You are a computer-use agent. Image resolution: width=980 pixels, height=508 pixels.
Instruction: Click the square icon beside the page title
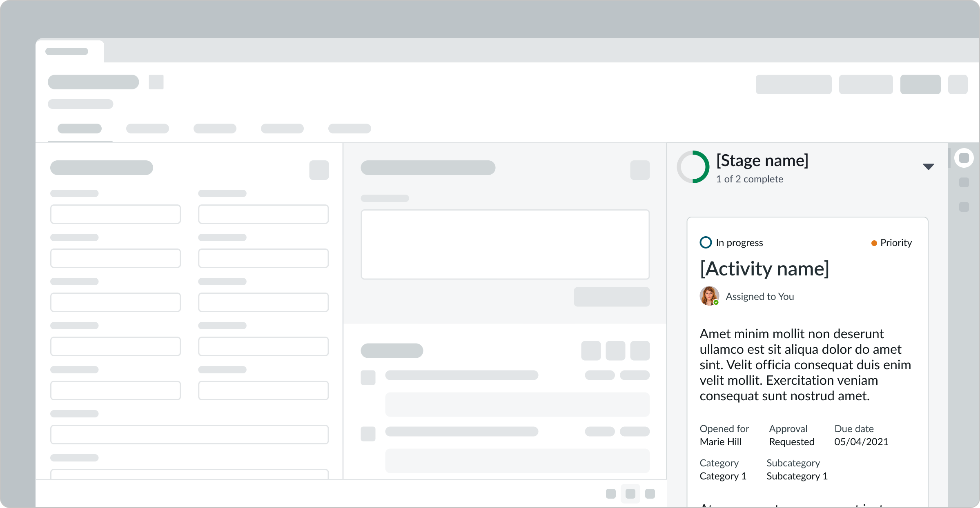[156, 82]
